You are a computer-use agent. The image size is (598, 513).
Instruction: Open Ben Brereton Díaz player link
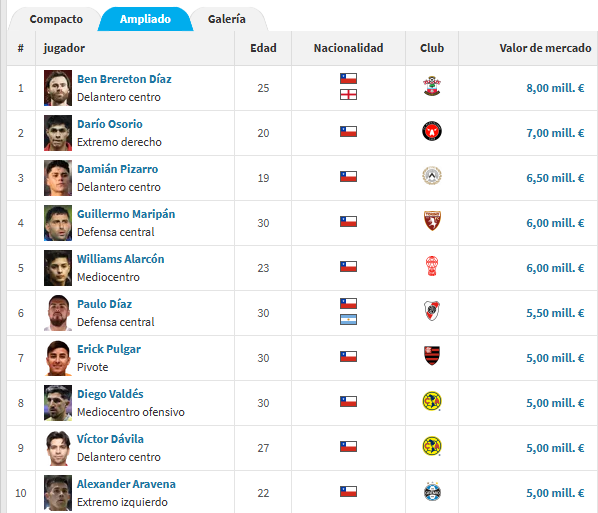tap(124, 79)
